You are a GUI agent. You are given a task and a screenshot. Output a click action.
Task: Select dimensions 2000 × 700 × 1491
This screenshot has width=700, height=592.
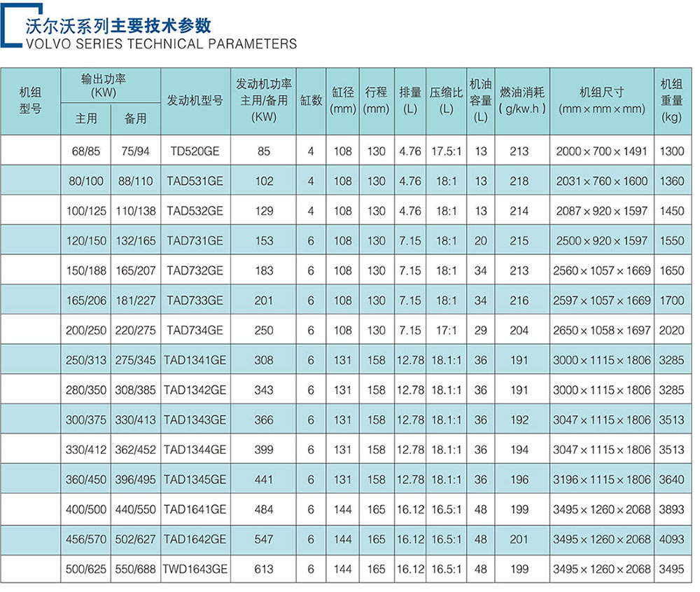602,151
